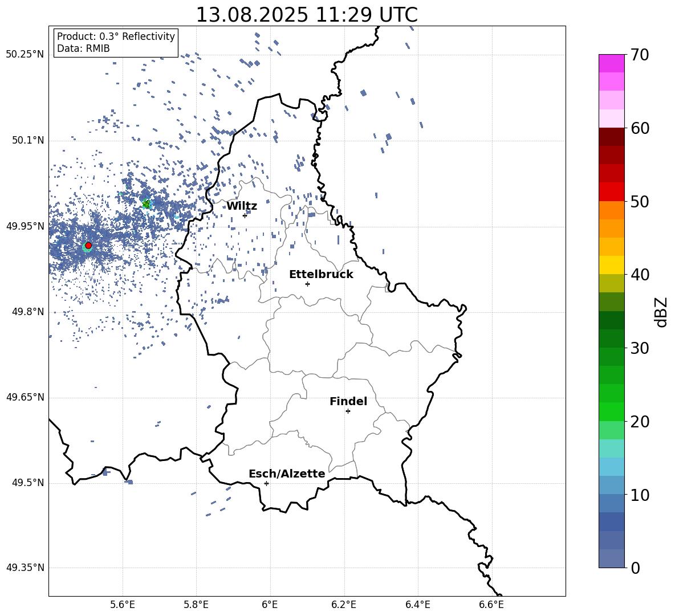Click the colorbar tick label 50
675x616 pixels.
click(x=639, y=201)
